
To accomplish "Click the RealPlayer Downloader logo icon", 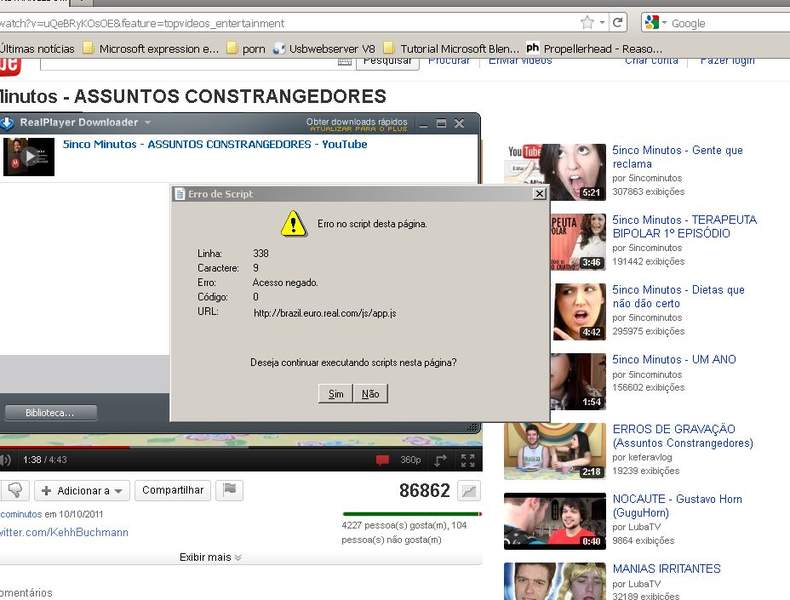I will pyautogui.click(x=7, y=122).
